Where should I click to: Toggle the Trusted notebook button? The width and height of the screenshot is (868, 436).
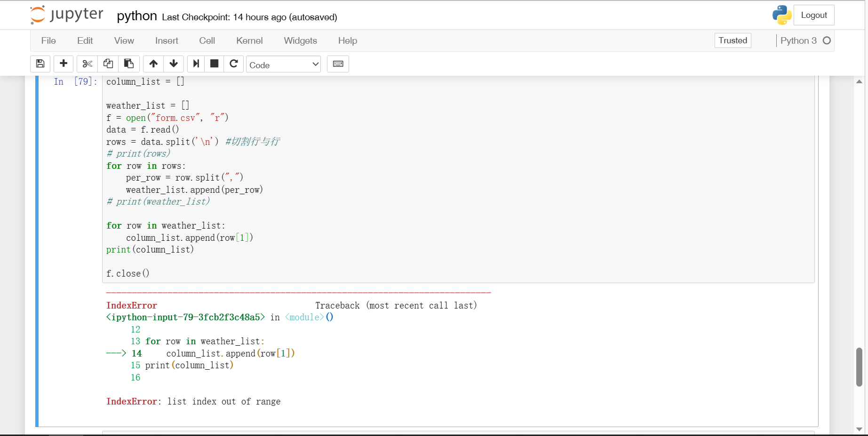coord(733,40)
